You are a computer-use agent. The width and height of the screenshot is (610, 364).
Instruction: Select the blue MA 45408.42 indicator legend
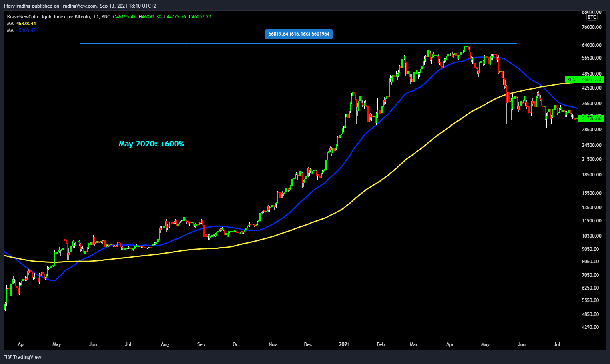pyautogui.click(x=21, y=30)
